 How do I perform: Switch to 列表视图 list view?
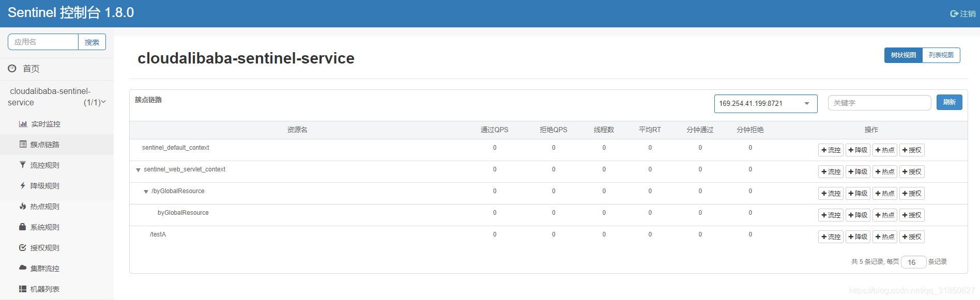[x=941, y=55]
